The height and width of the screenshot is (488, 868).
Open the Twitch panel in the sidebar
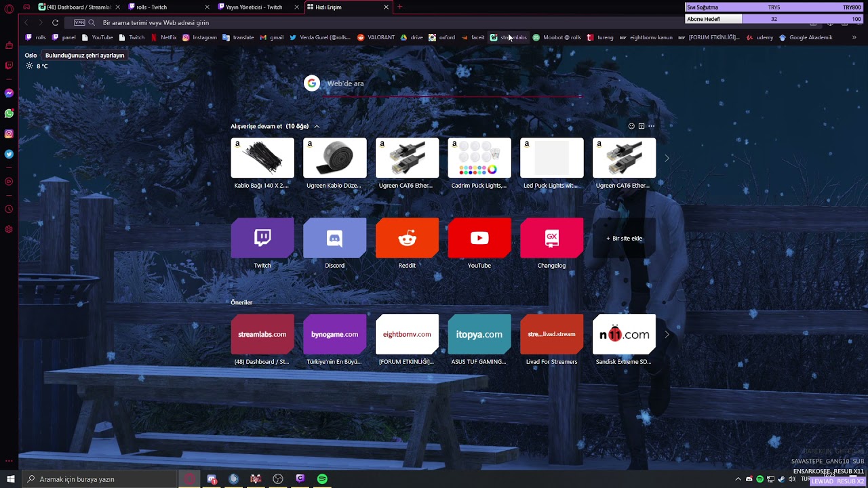pos(9,66)
